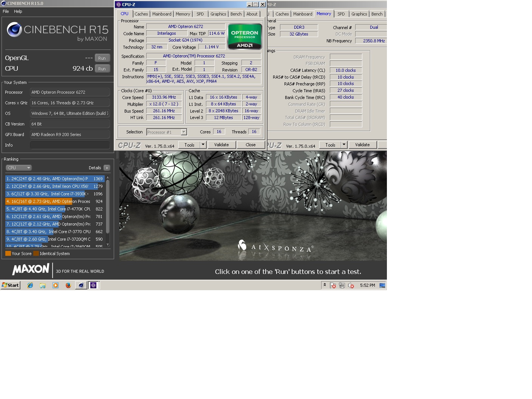This screenshot has width=532, height=399.
Task: Select ranking entry Core i7-3930K 1096
Action: [55, 194]
